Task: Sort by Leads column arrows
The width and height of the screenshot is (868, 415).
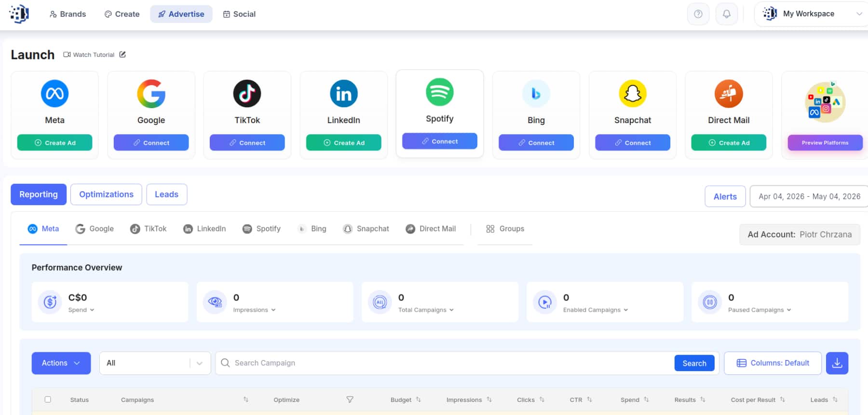Action: coord(835,400)
